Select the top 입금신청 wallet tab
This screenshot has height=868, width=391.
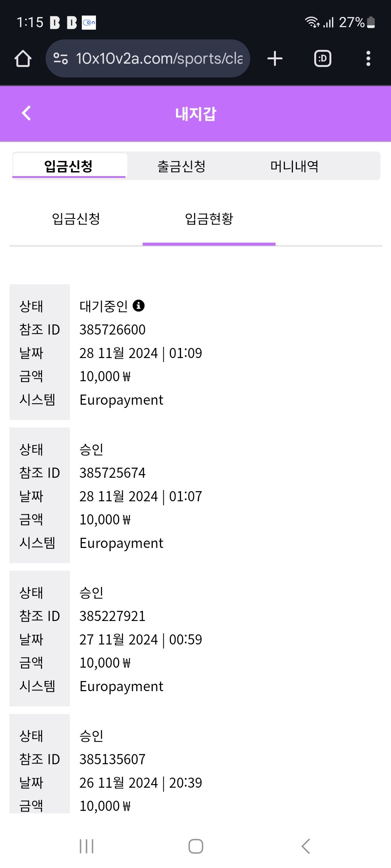[x=69, y=166]
